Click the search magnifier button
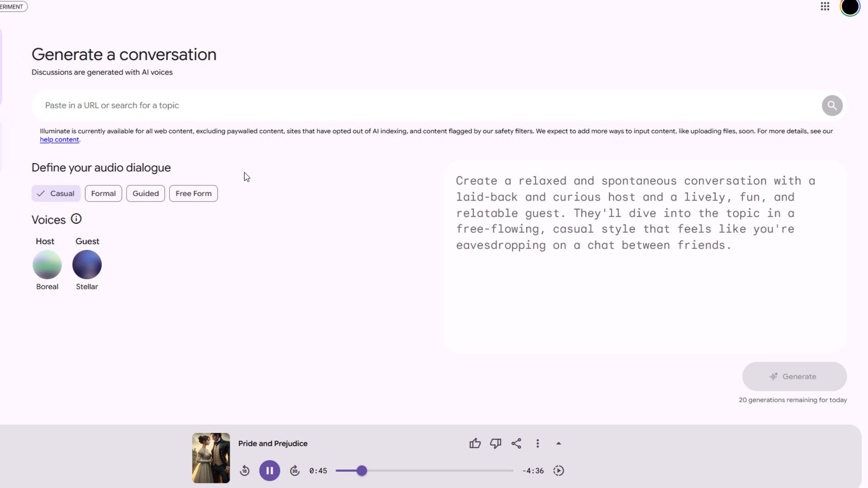 [x=832, y=105]
